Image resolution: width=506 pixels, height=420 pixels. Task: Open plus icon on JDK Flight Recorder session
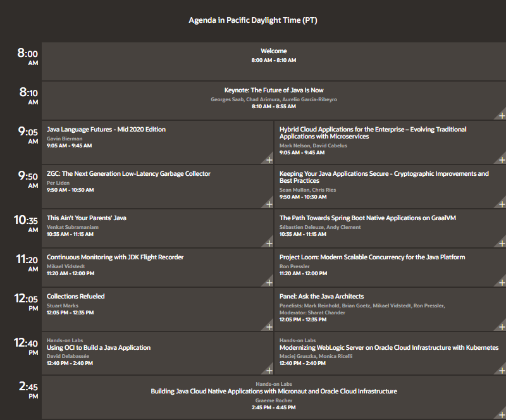click(x=269, y=282)
